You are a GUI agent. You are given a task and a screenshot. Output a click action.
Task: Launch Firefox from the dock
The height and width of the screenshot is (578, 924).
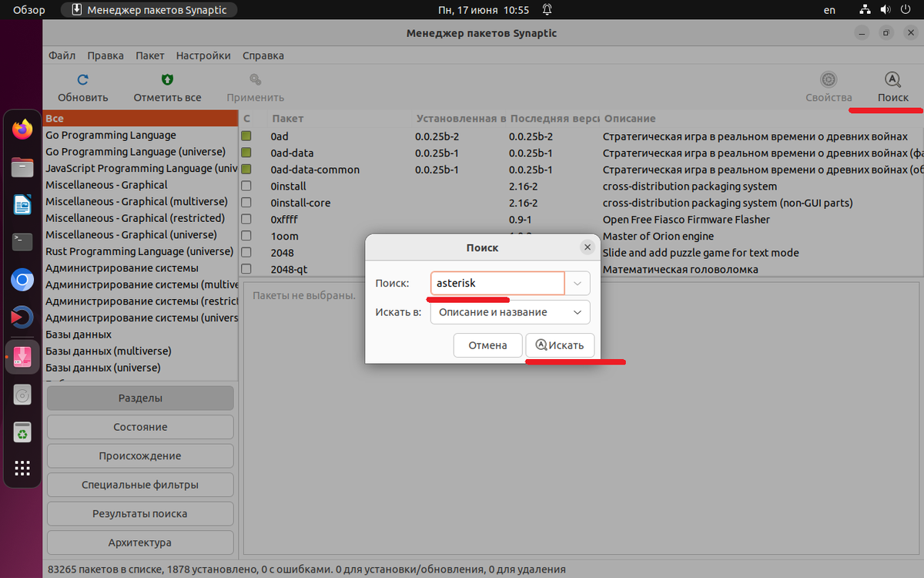click(22, 129)
